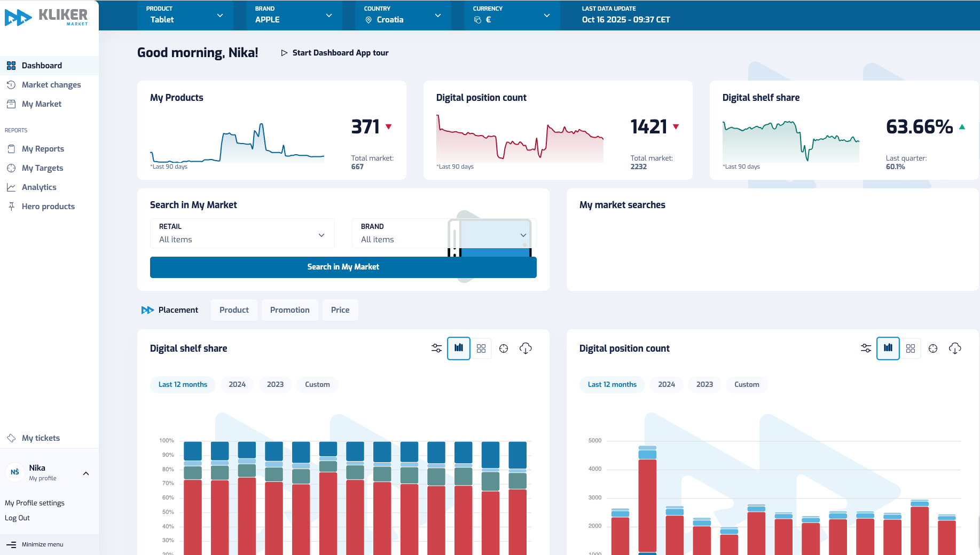Screen dimensions: 980x555
Task: Click the My tickets icon
Action: 12,438
